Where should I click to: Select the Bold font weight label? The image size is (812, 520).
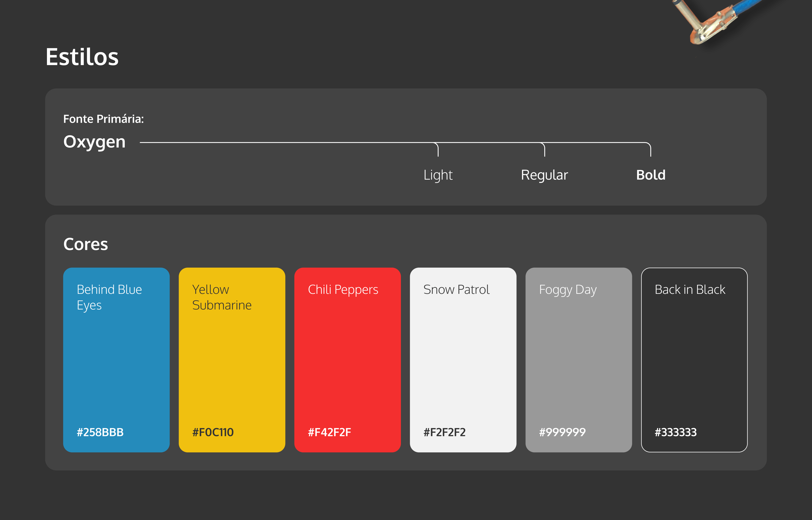tap(650, 175)
